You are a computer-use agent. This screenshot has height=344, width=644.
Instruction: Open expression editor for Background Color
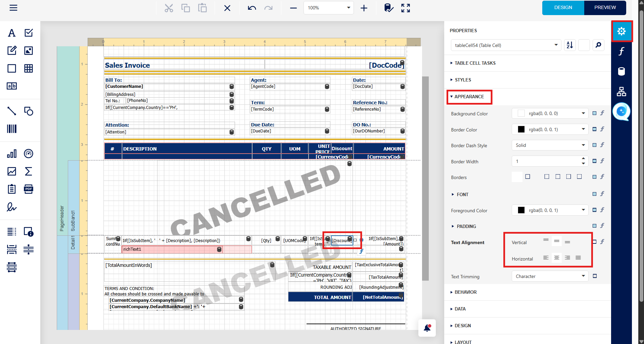pyautogui.click(x=602, y=113)
